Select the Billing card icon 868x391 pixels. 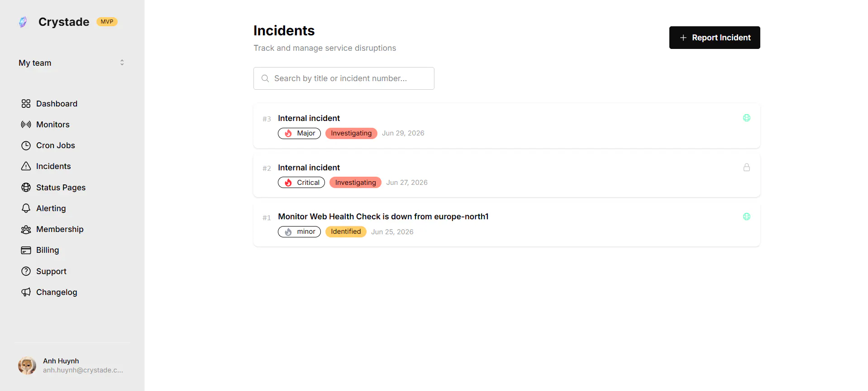26,250
